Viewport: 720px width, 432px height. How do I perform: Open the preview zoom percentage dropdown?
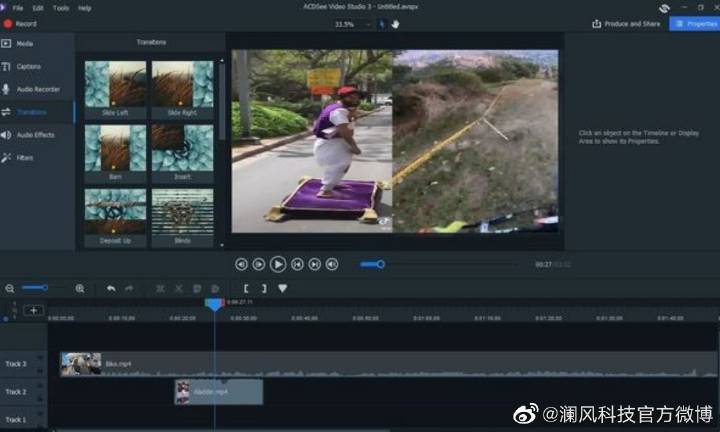tap(352, 24)
